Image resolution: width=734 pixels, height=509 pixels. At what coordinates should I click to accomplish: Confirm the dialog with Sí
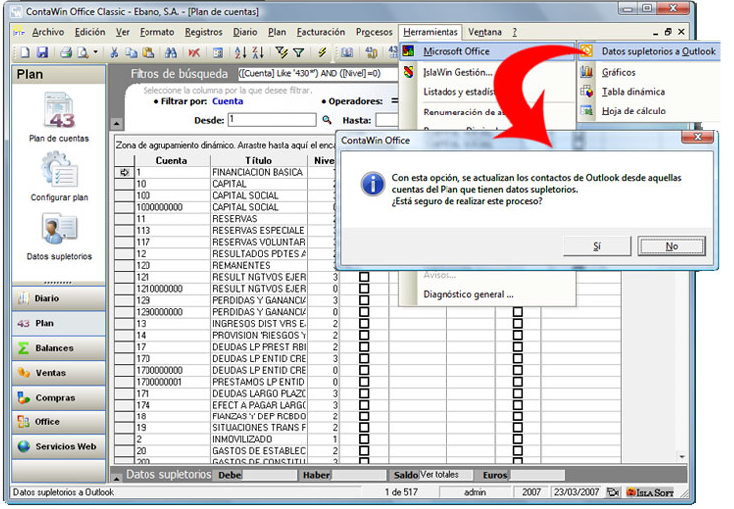[597, 246]
